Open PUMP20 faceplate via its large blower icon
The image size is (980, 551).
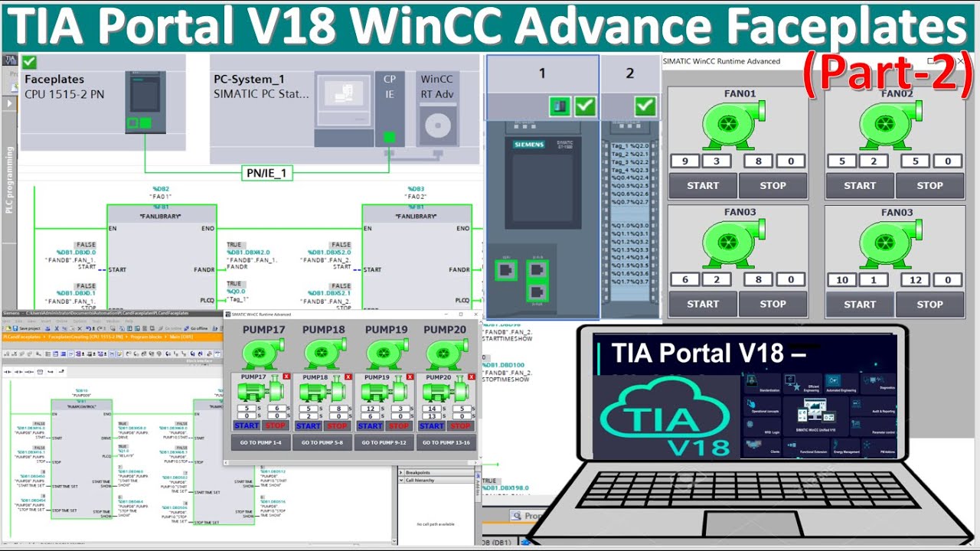(x=447, y=354)
